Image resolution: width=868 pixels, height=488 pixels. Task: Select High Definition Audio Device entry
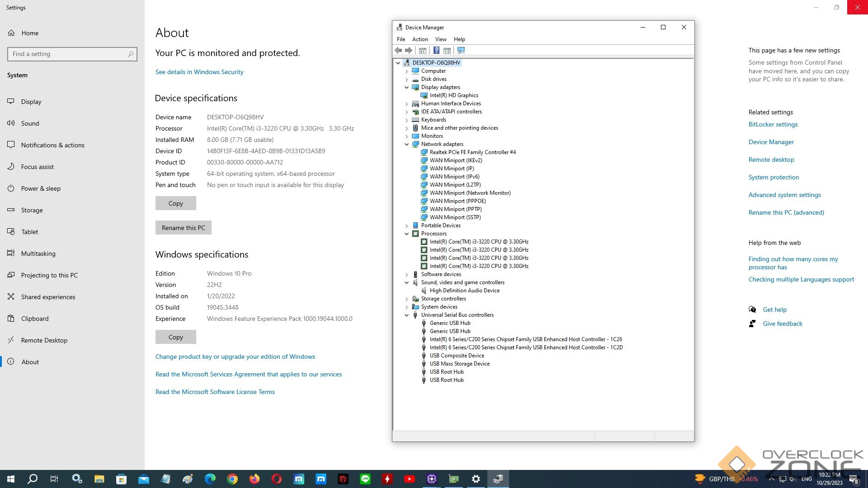[x=464, y=291]
